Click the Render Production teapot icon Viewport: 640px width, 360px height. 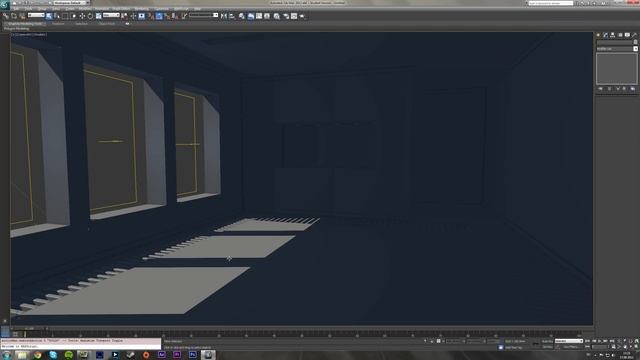click(302, 16)
